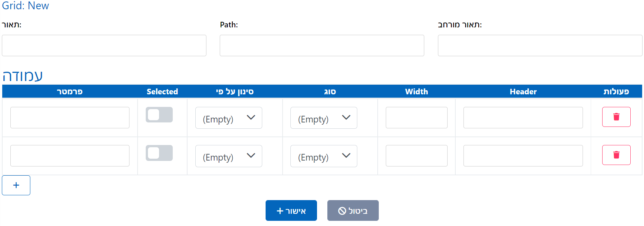Enable the Selected toggle in second row
The width and height of the screenshot is (644, 226).
[159, 153]
